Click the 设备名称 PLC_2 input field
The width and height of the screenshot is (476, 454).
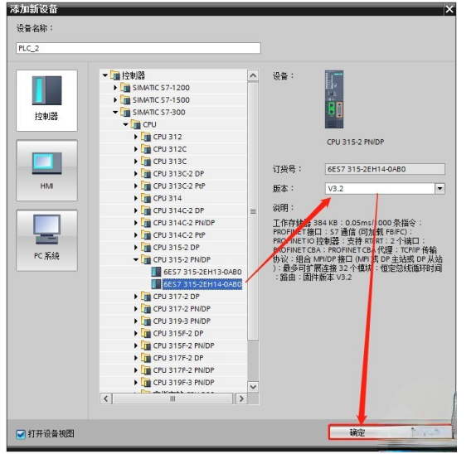(x=138, y=48)
